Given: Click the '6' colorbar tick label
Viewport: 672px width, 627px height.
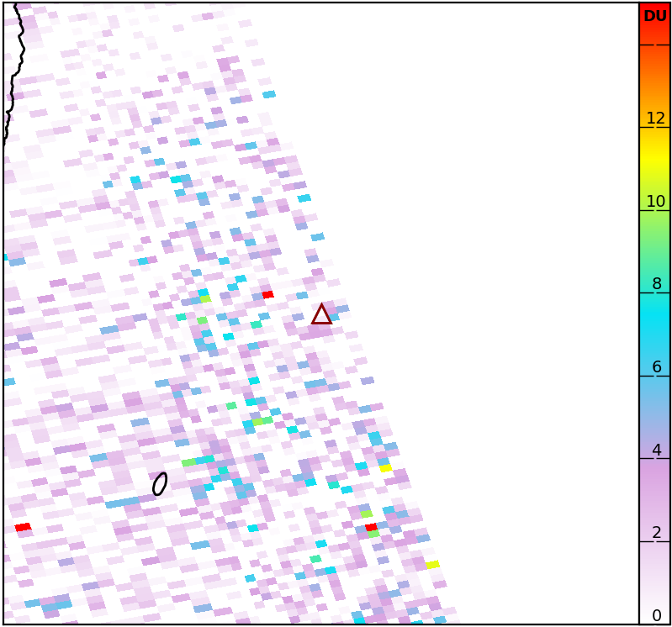Looking at the screenshot, I should [x=657, y=366].
